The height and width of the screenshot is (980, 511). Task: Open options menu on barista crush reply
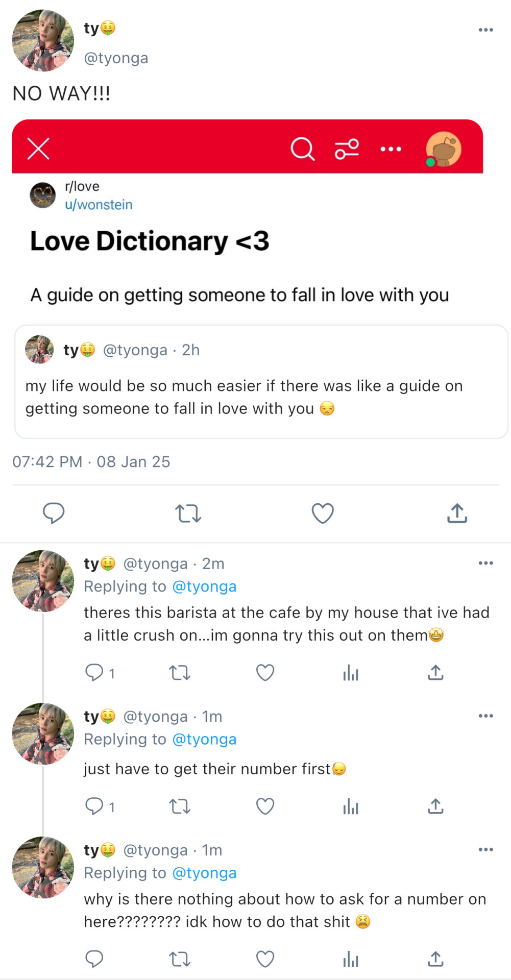pos(485,563)
